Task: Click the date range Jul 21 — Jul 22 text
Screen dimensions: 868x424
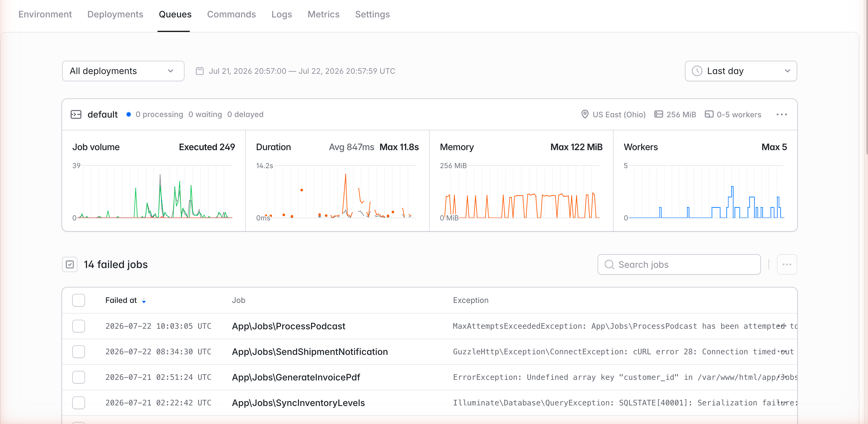Action: 302,71
